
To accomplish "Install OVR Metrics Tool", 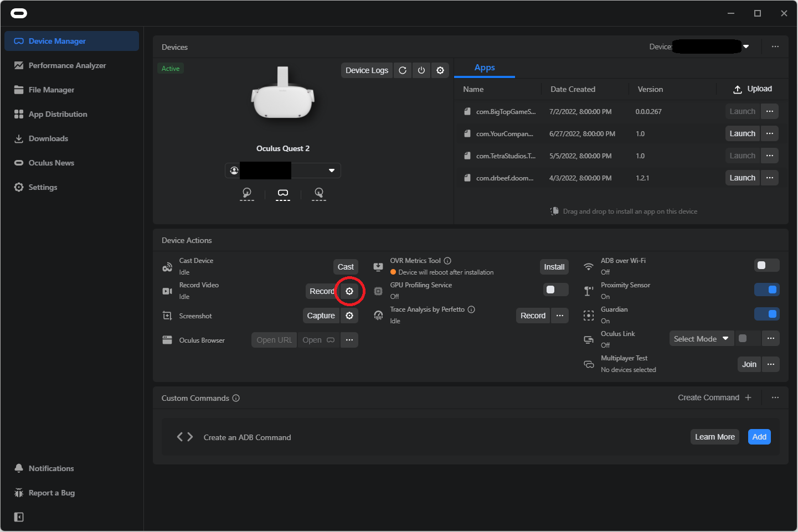I will point(554,267).
